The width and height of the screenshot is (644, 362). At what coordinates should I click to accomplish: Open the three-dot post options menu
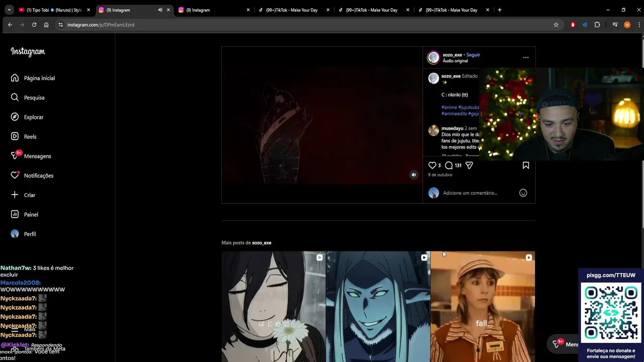tap(526, 57)
